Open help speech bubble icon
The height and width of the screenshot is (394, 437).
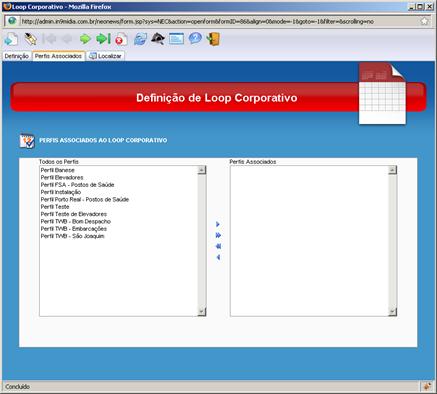coord(195,38)
